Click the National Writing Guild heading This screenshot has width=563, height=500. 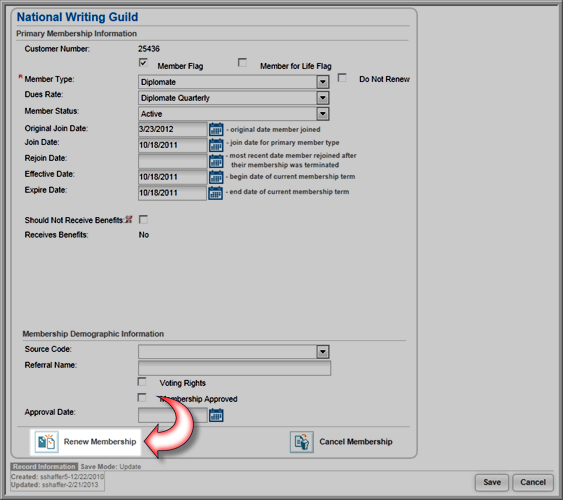pos(78,17)
